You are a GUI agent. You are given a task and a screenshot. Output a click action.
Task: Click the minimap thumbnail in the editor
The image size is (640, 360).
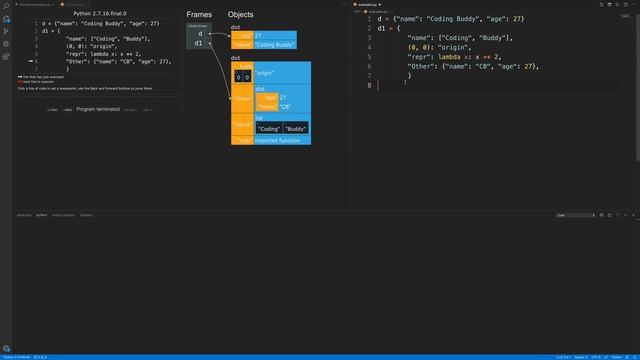pyautogui.click(x=625, y=16)
